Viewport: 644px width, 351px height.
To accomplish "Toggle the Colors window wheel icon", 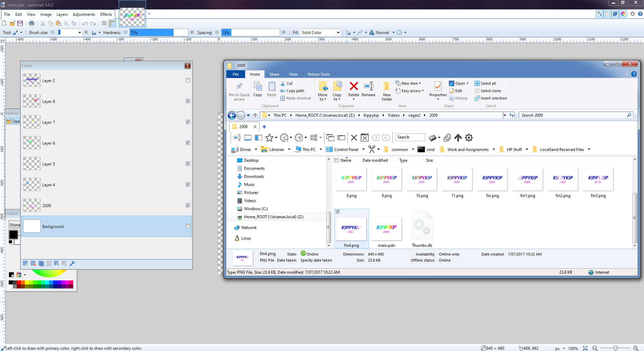I will pos(623,14).
